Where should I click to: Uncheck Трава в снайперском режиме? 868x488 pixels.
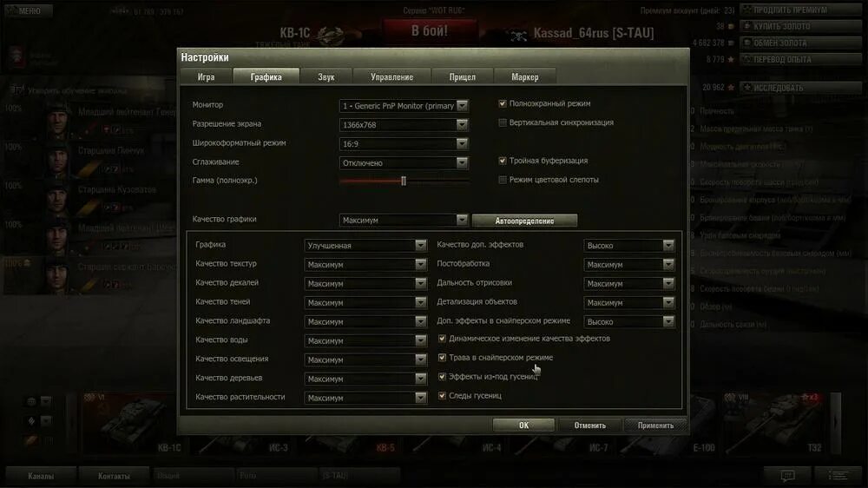click(442, 357)
